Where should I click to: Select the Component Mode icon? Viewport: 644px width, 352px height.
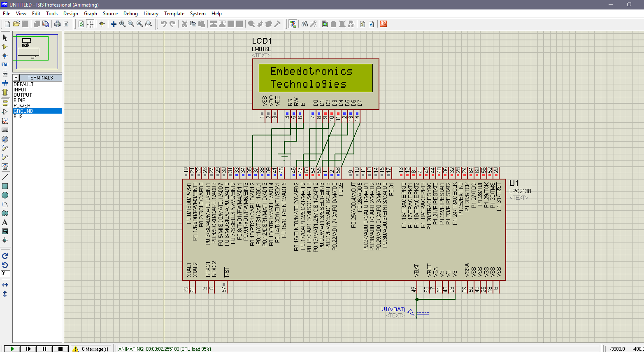(x=5, y=47)
